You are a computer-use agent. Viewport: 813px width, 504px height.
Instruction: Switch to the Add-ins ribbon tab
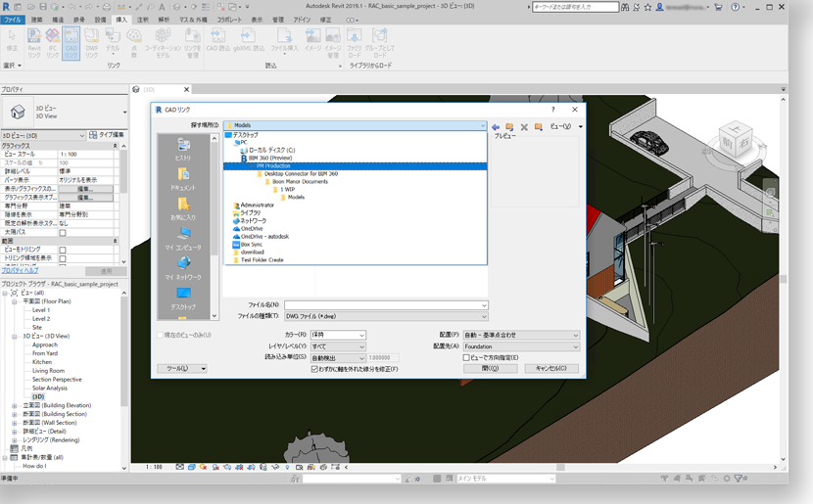303,20
